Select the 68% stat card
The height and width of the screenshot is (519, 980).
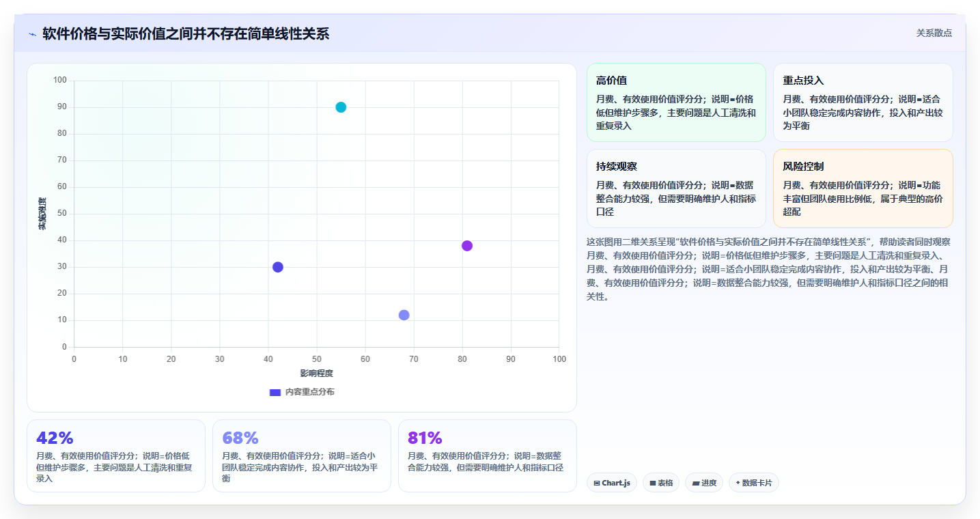coord(302,455)
